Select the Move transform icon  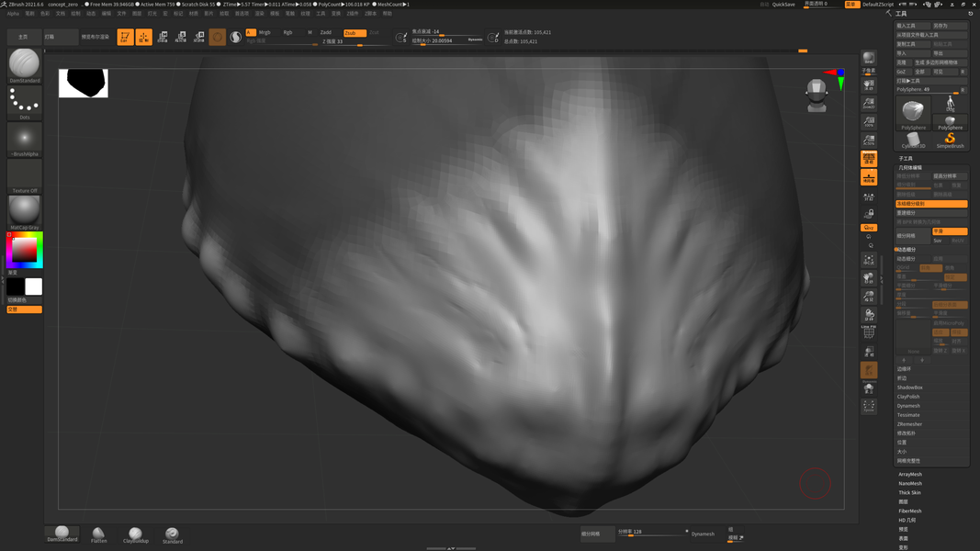(x=163, y=37)
